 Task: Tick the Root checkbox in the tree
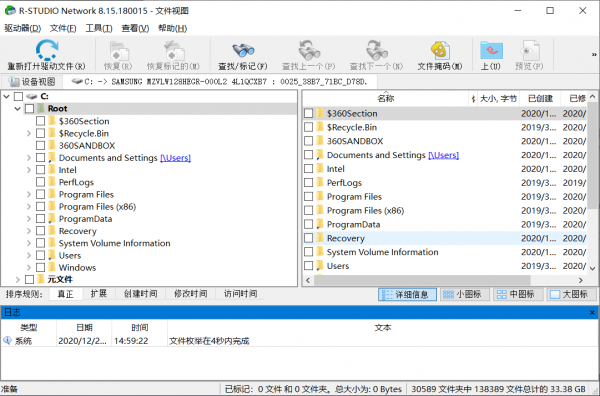pos(29,109)
